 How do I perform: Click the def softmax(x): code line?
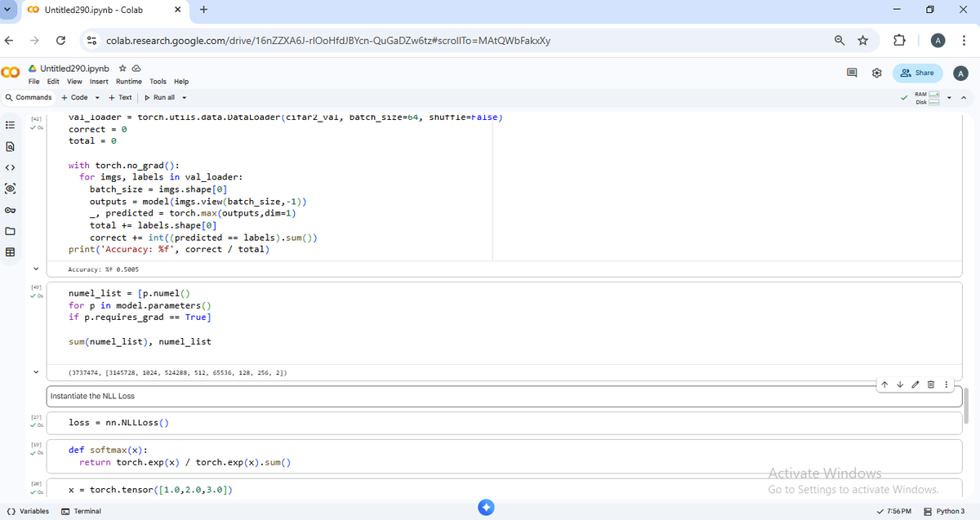108,450
